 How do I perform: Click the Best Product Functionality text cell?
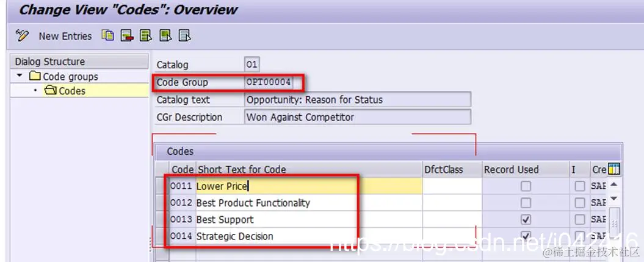(x=309, y=203)
